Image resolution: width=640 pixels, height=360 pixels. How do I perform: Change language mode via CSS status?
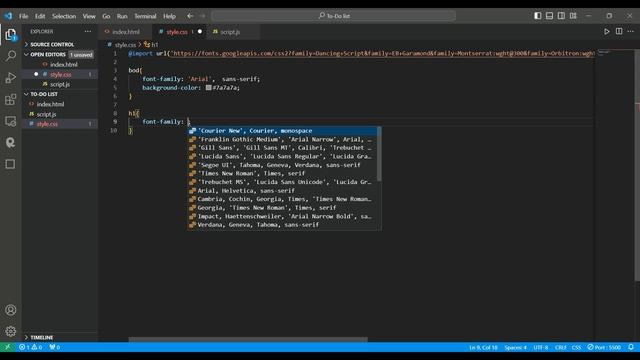pos(576,347)
